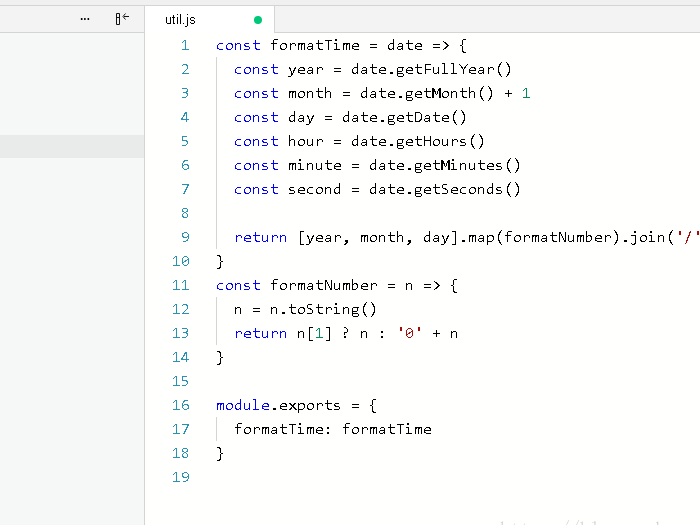
Task: Select the highlighted row in the sidebar
Action: [72, 146]
